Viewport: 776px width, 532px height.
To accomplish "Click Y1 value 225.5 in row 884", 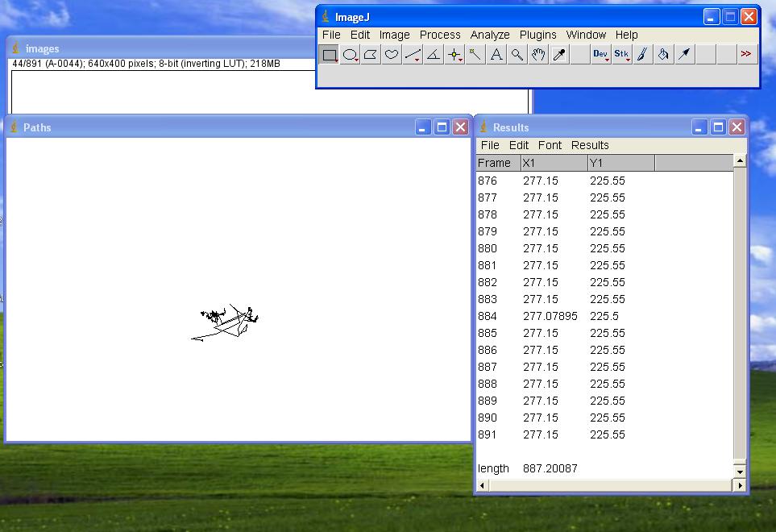I will click(x=604, y=316).
